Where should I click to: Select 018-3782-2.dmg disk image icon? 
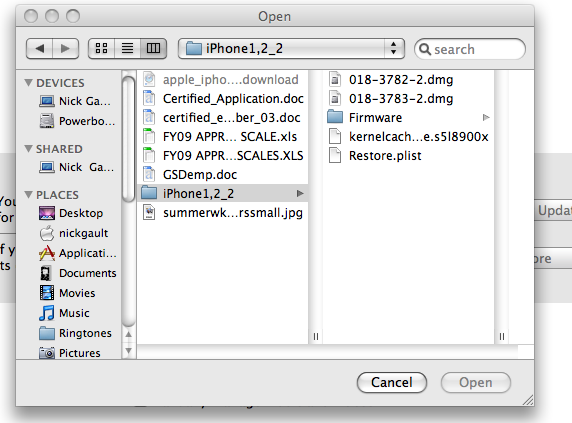point(335,79)
